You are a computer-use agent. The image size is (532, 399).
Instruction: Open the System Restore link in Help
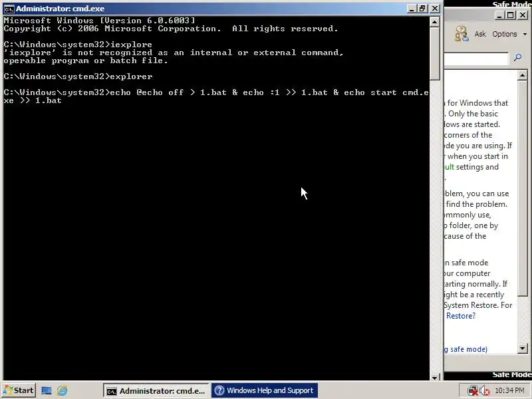pos(460,315)
